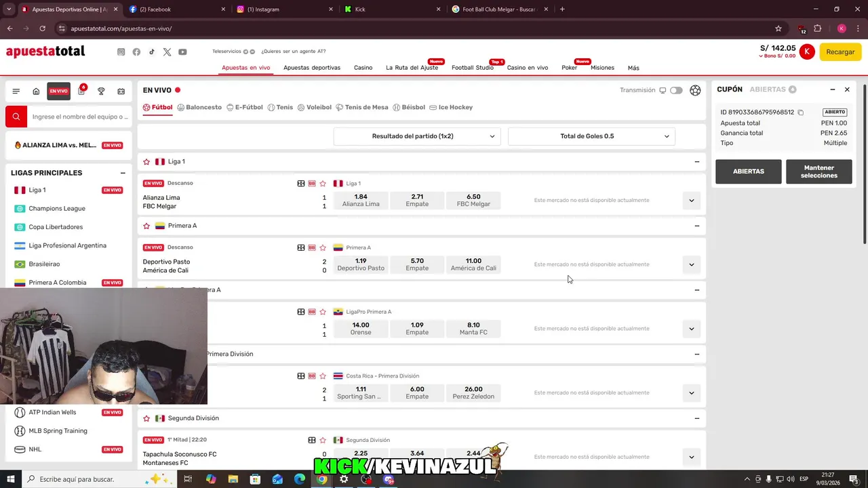Open Microsoft Edge from the taskbar

[300, 479]
